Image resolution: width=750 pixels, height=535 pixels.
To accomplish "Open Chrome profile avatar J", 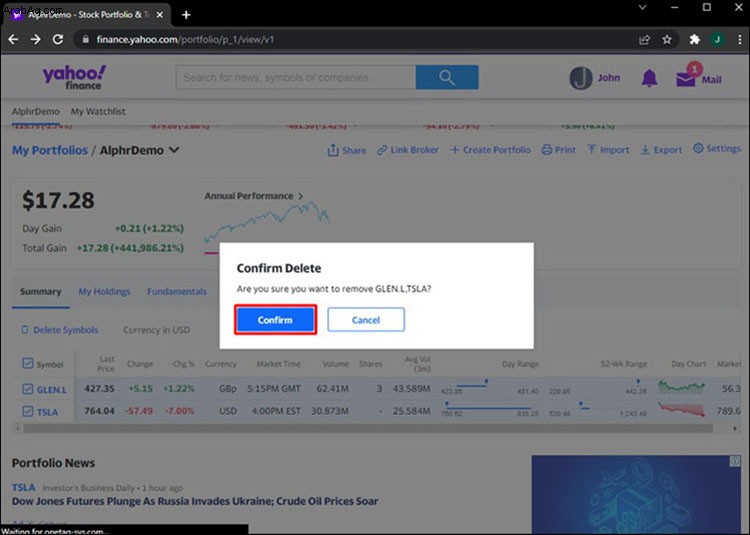I will tap(717, 40).
